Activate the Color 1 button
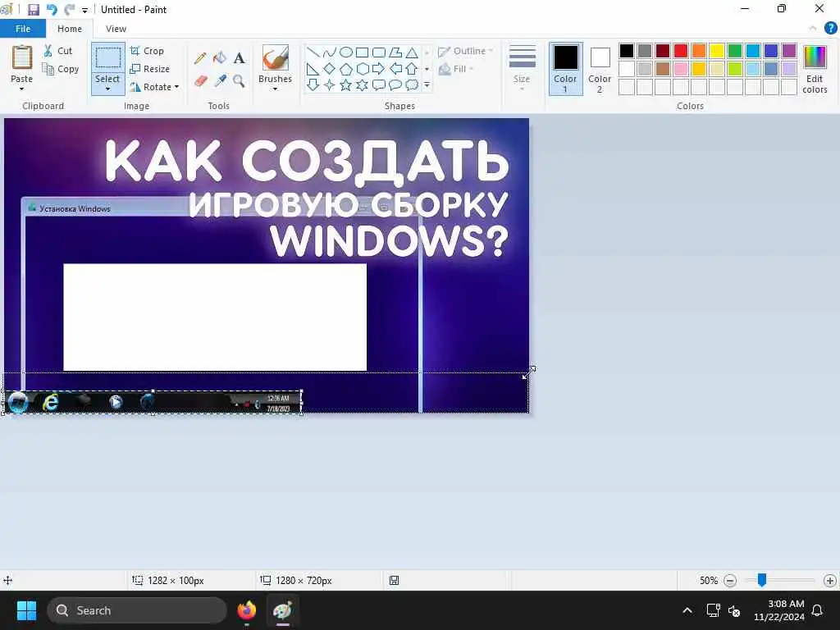Screen dimensions: 840x630 [566, 69]
